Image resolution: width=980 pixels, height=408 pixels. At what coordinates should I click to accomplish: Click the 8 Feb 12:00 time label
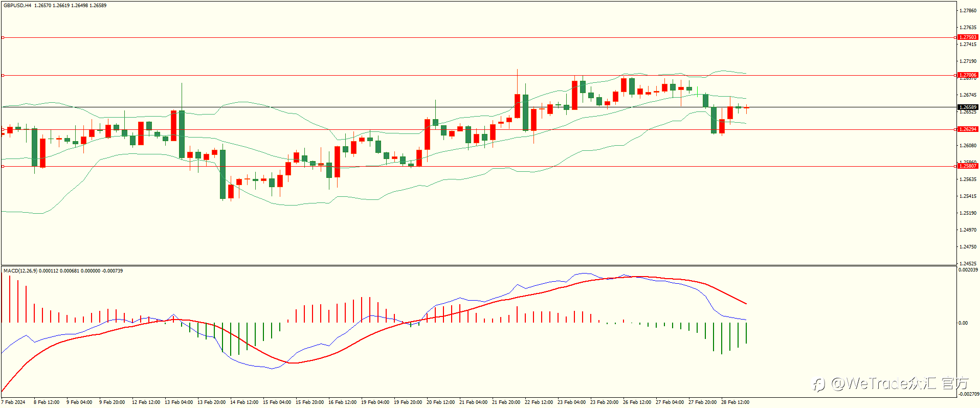47,402
